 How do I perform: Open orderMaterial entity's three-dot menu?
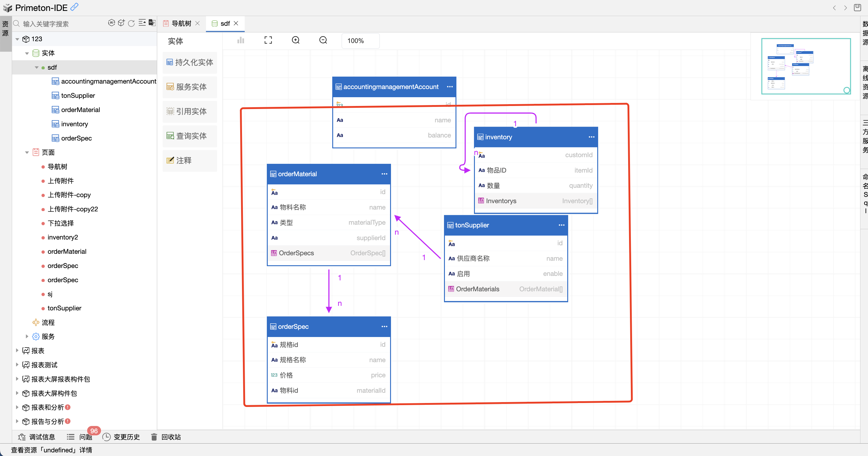(384, 174)
